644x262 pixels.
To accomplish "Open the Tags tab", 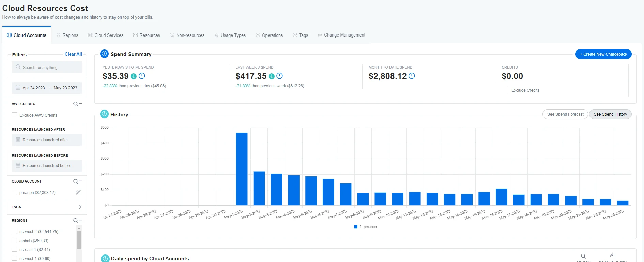I will 300,35.
